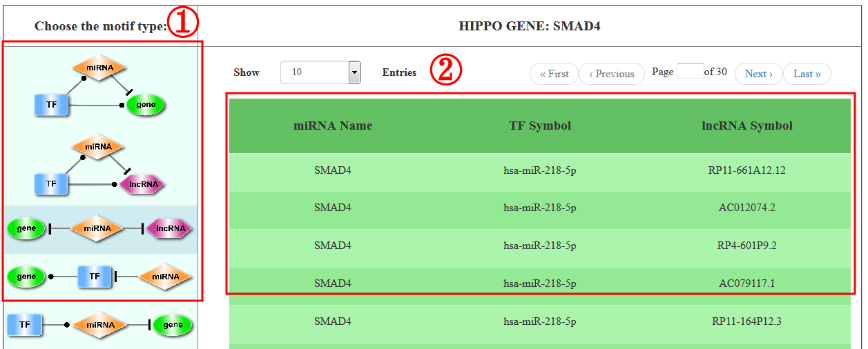The height and width of the screenshot is (349, 868).
Task: Click the miRNA Name column header
Action: [x=333, y=126]
